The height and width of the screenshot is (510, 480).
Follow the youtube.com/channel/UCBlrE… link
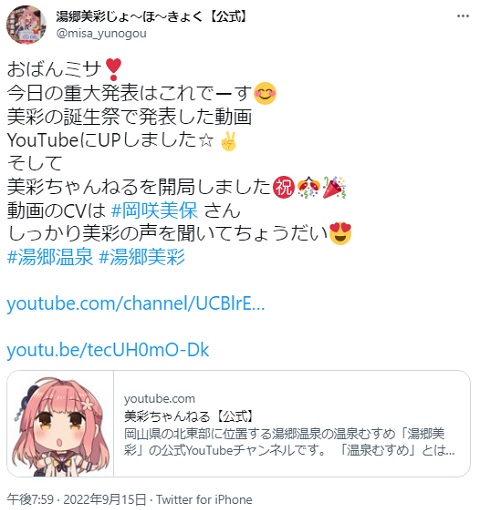click(136, 304)
